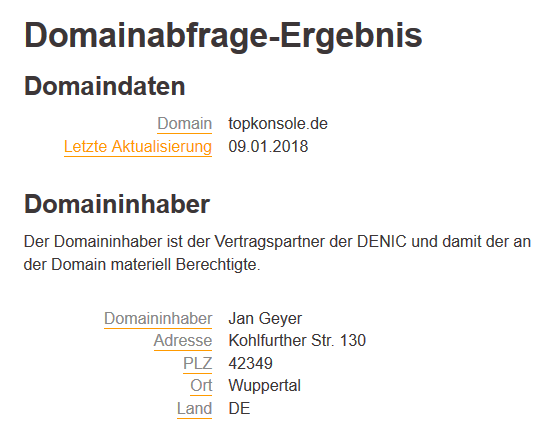Click the city Wuppertal
Image resolution: width=551 pixels, height=447 pixels.
(265, 386)
